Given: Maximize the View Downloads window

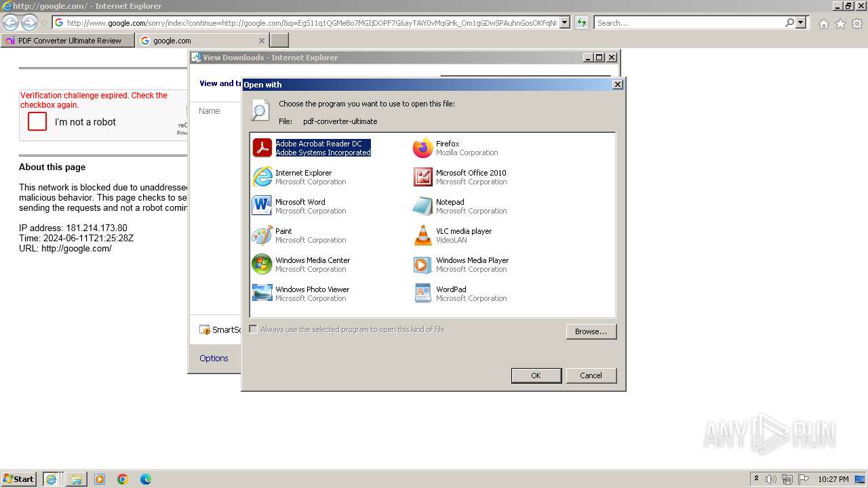Looking at the screenshot, I should 599,58.
